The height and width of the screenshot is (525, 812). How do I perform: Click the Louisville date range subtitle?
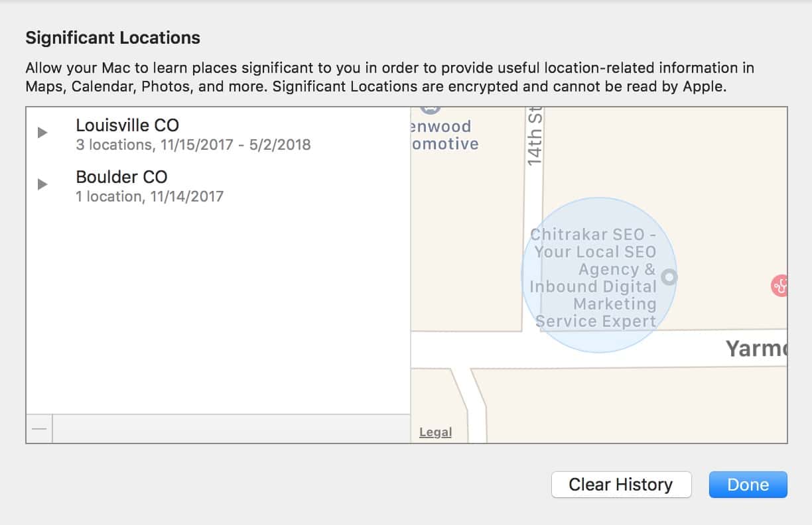(193, 145)
